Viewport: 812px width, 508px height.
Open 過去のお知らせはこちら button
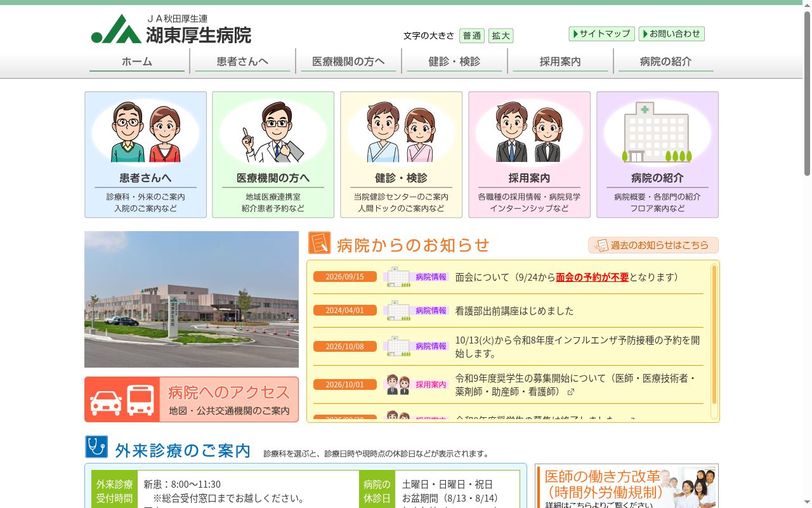click(653, 245)
